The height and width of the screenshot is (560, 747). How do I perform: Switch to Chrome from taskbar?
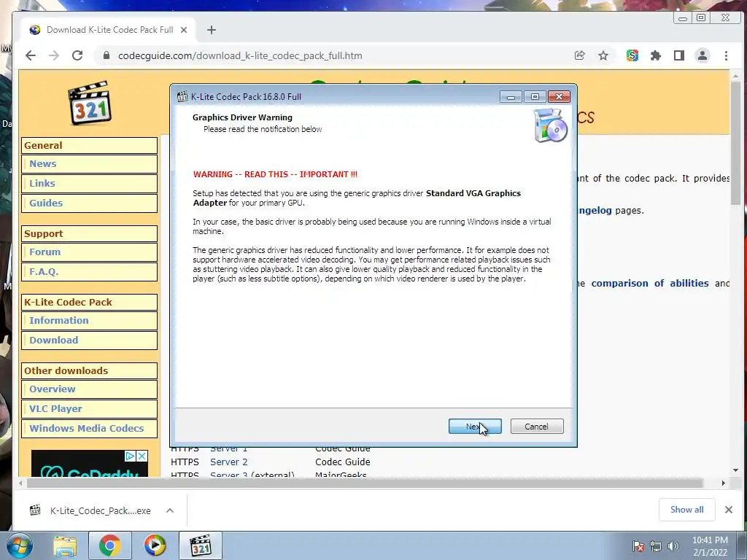tap(109, 545)
